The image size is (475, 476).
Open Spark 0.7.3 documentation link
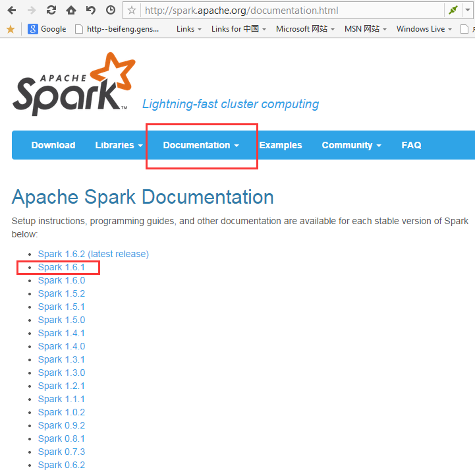[61, 452]
